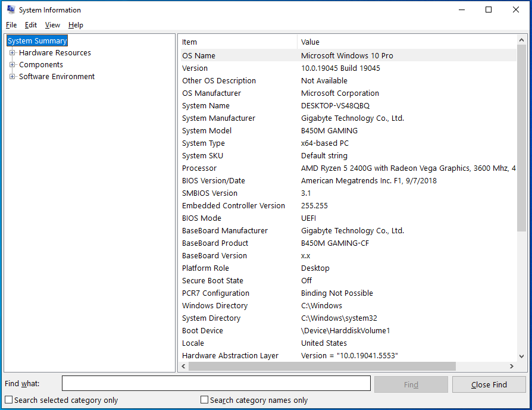Click the horizontal scrollbar left arrow

pos(183,366)
